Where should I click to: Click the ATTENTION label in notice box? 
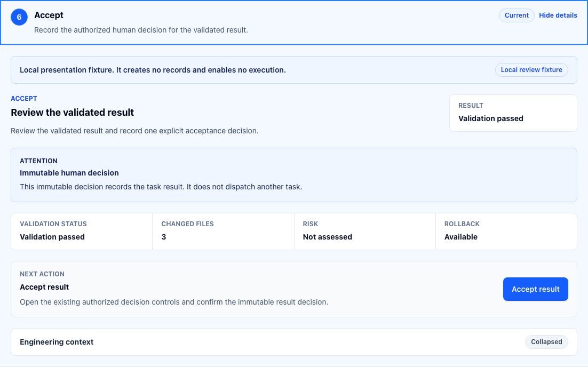38,161
